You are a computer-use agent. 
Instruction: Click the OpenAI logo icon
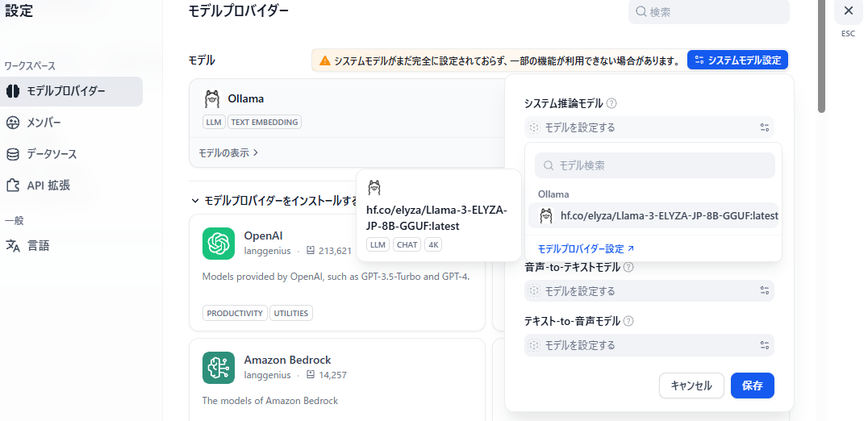219,243
